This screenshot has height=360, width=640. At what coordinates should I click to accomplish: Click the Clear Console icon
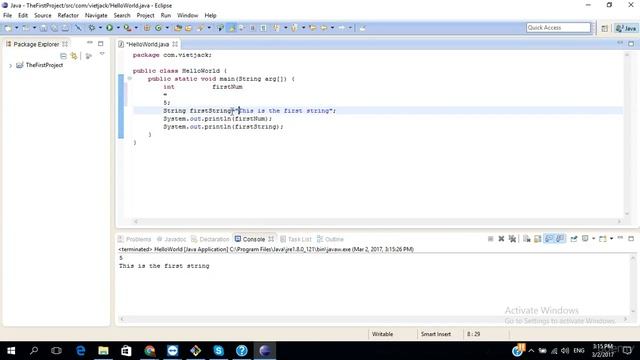click(x=527, y=239)
